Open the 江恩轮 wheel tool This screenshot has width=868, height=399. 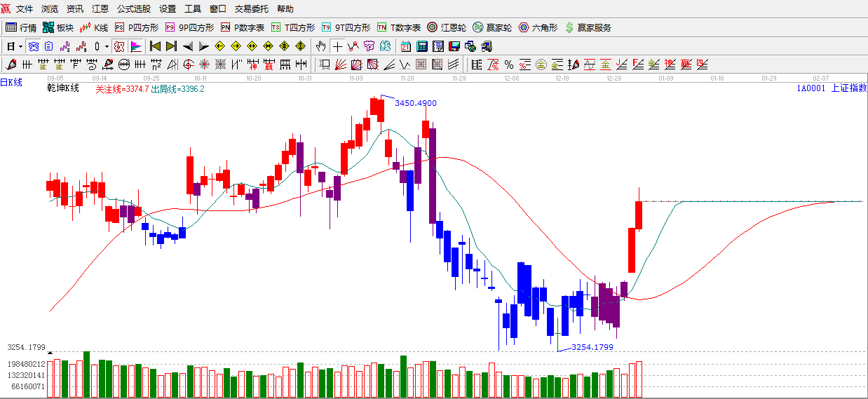447,27
